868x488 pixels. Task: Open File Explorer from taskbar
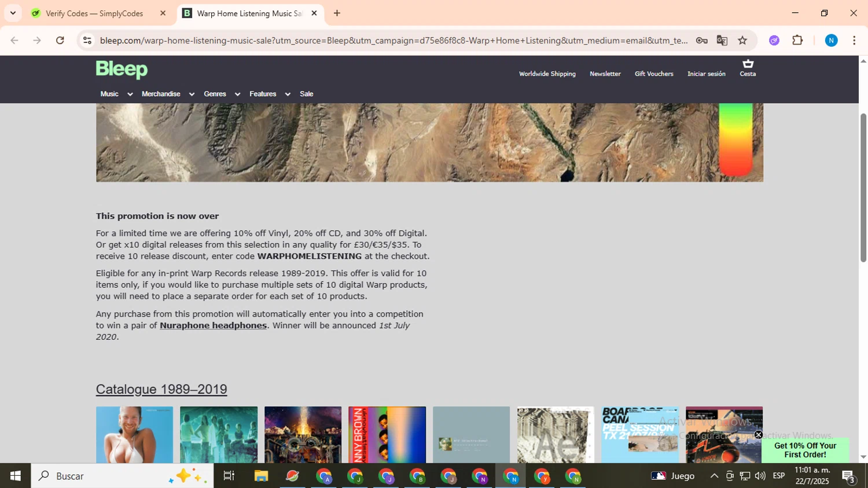(261, 476)
